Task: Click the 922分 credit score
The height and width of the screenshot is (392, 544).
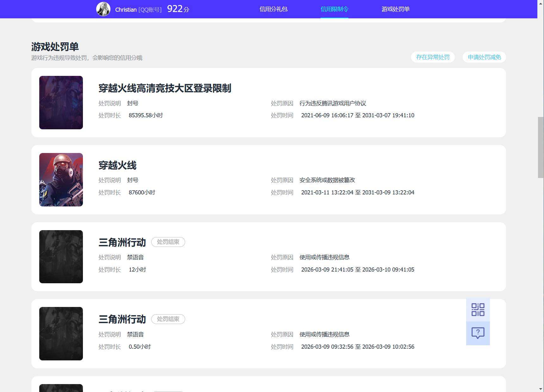Action: 178,9
